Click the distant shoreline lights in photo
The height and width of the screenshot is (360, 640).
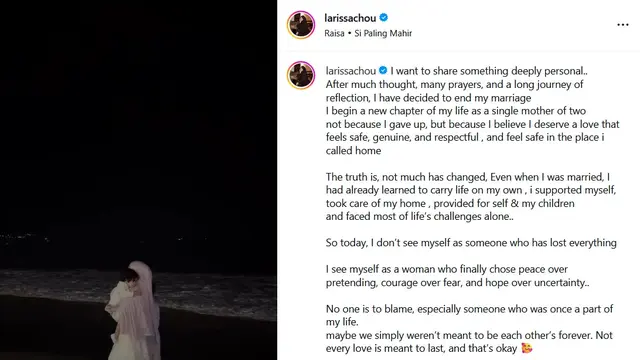pos(24,237)
